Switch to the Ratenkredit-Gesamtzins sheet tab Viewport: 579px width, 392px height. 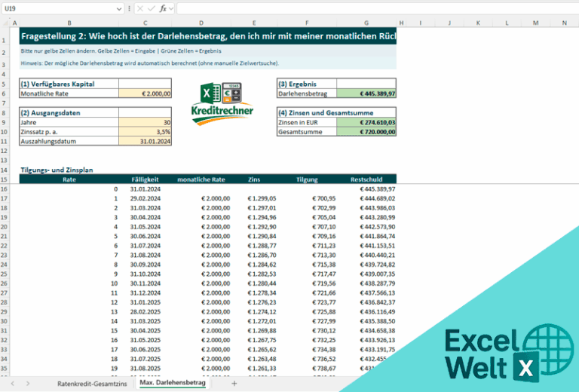click(92, 384)
